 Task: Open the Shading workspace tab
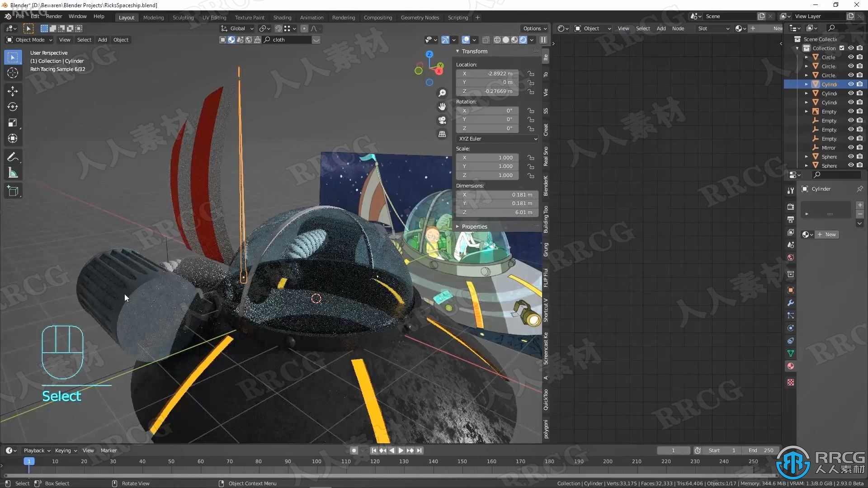[x=281, y=17]
